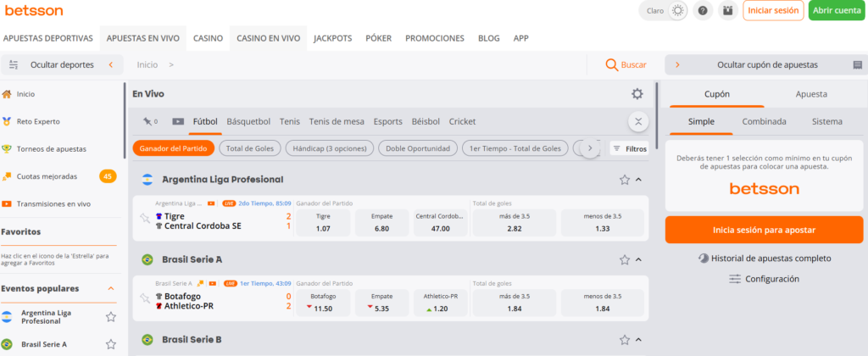The width and height of the screenshot is (868, 356).
Task: Select the Básquetbol sport tab
Action: (x=248, y=121)
